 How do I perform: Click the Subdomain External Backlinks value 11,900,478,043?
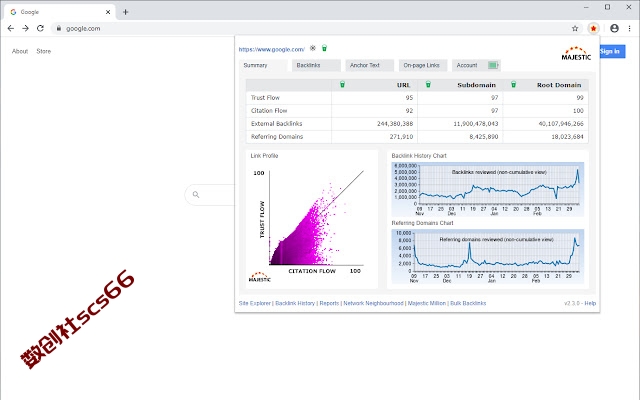(x=476, y=124)
